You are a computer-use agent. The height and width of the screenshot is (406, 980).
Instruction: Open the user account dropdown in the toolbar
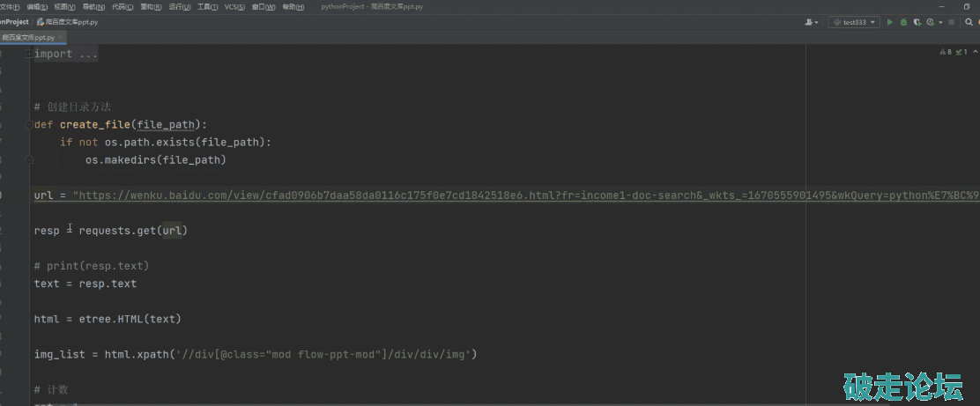click(812, 22)
